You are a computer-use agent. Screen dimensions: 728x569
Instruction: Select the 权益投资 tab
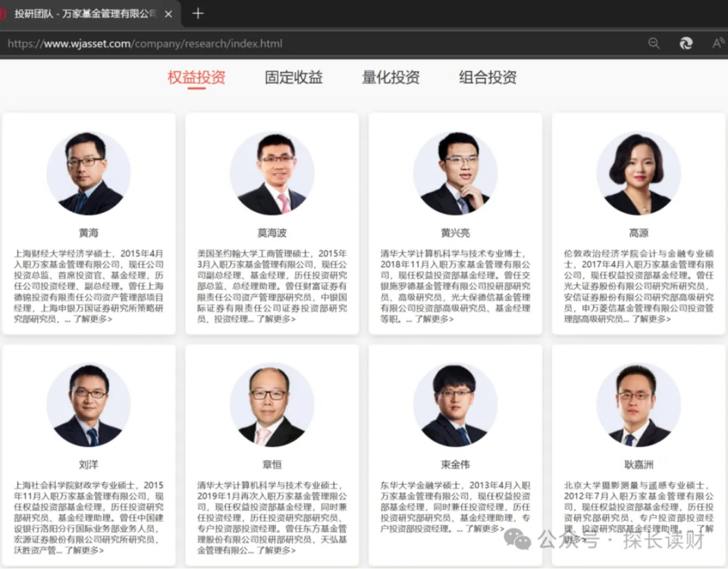point(196,77)
